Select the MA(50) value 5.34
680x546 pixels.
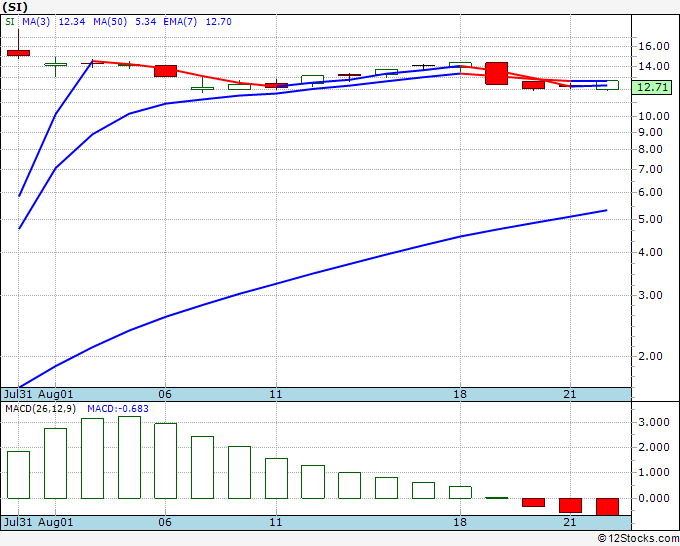pos(145,22)
